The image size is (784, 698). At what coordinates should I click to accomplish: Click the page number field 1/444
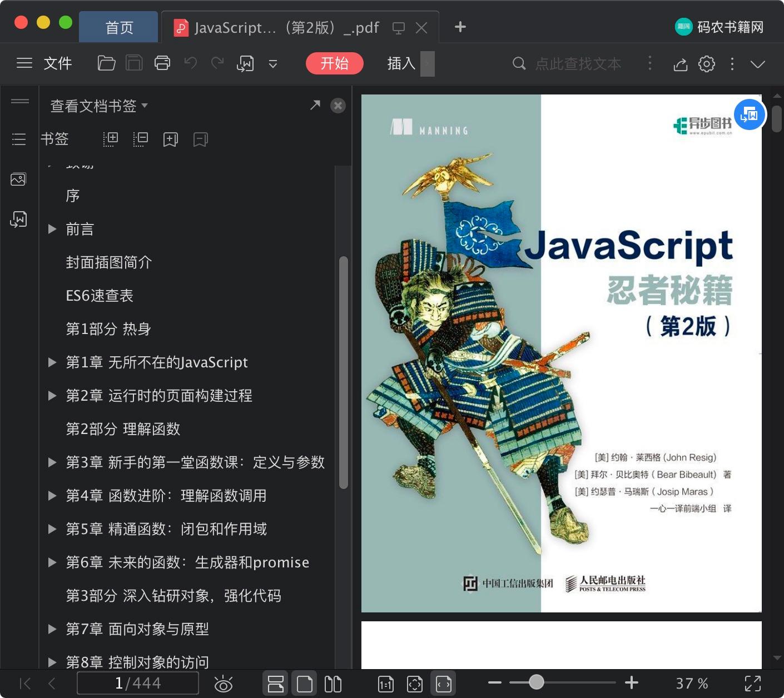[x=138, y=683]
